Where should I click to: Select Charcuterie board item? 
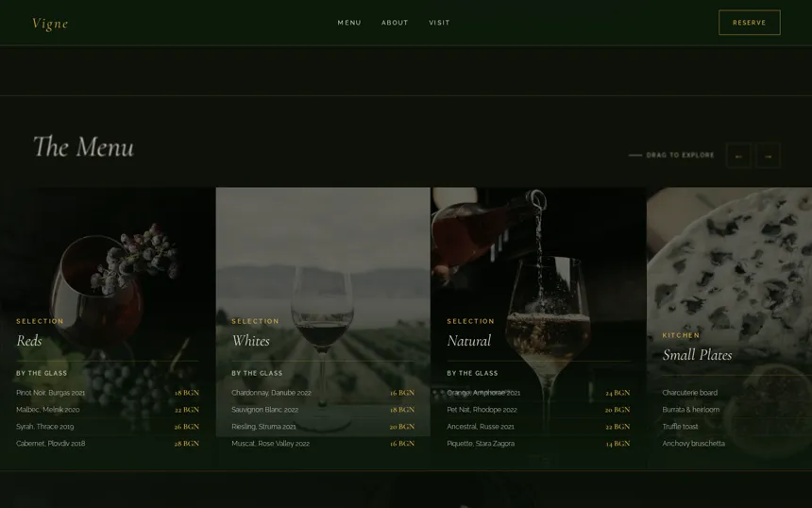[x=690, y=393]
